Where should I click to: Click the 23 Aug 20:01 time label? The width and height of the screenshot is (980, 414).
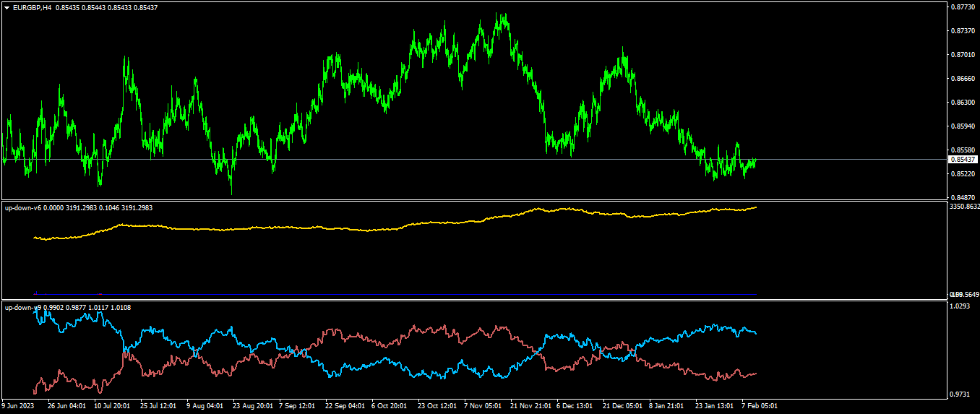click(x=252, y=406)
